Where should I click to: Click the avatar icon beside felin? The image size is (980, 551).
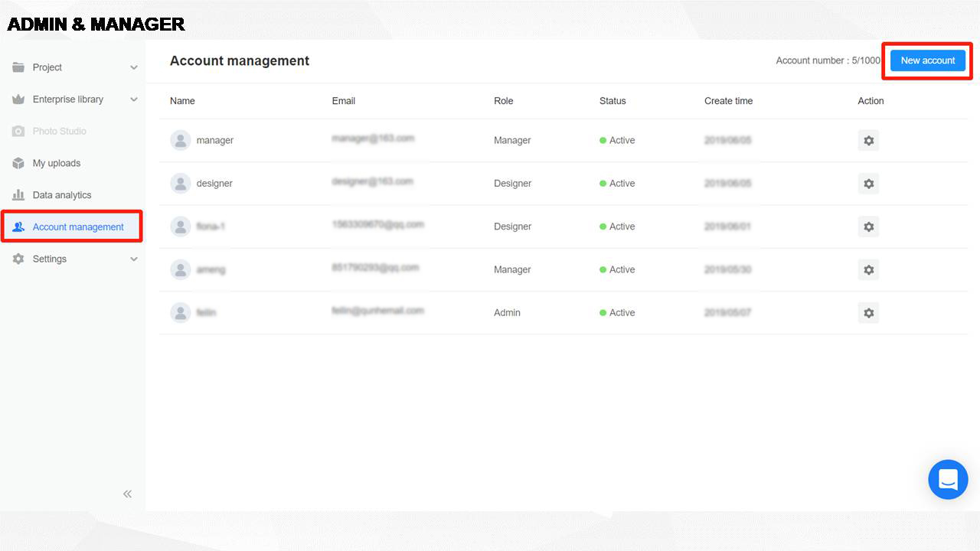pyautogui.click(x=181, y=312)
